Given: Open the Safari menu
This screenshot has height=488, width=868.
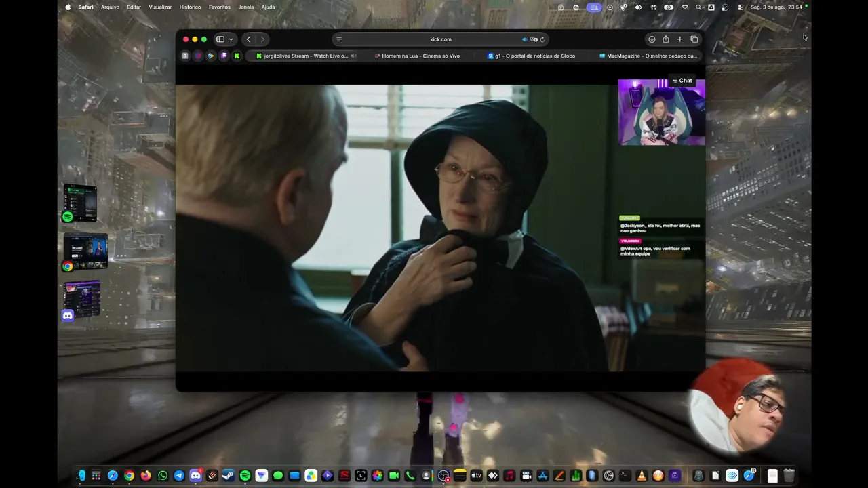Looking at the screenshot, I should [85, 7].
